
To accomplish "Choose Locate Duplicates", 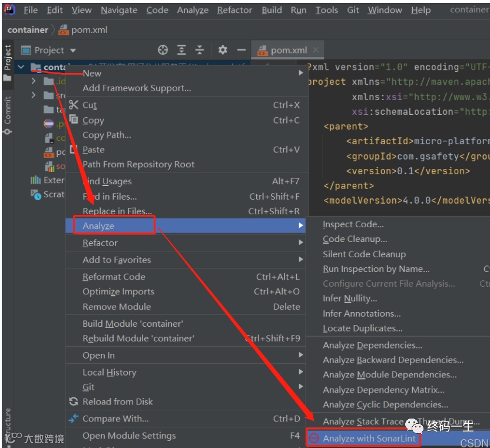I will pos(398,328).
